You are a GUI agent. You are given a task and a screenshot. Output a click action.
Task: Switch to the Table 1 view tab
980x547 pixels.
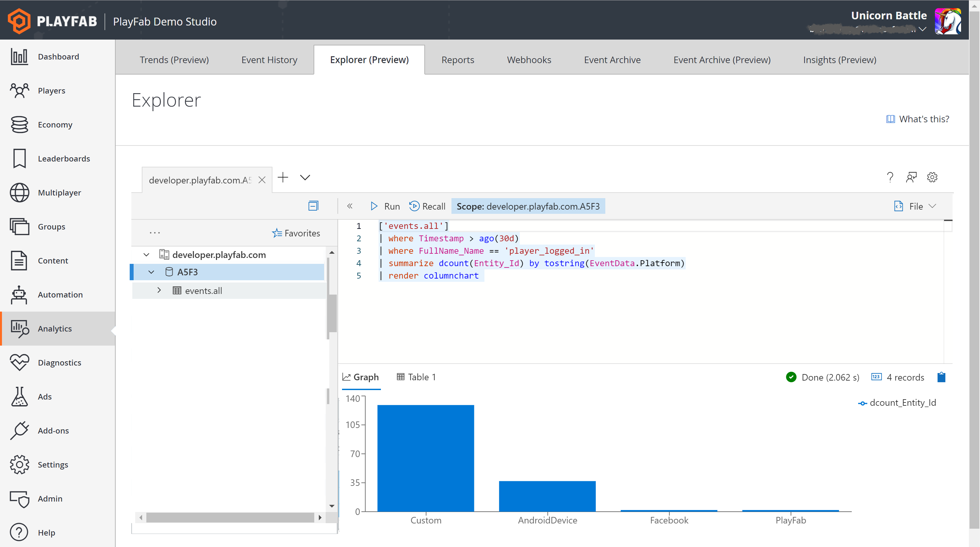(x=417, y=377)
